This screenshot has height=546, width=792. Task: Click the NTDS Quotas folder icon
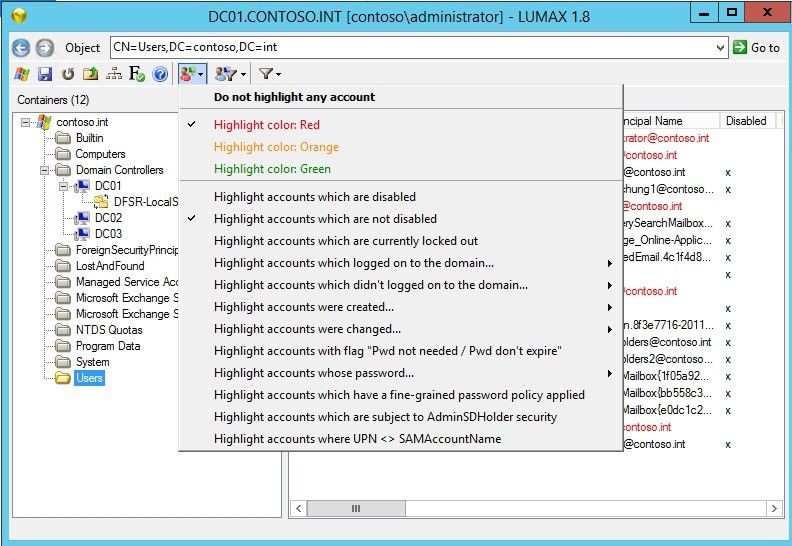(63, 330)
